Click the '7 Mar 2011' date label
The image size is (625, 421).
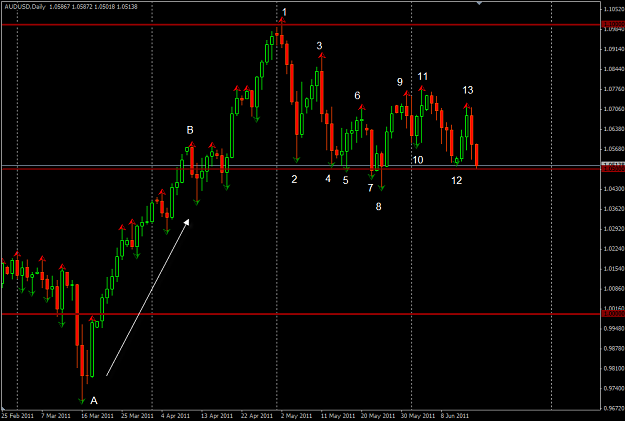pyautogui.click(x=56, y=416)
